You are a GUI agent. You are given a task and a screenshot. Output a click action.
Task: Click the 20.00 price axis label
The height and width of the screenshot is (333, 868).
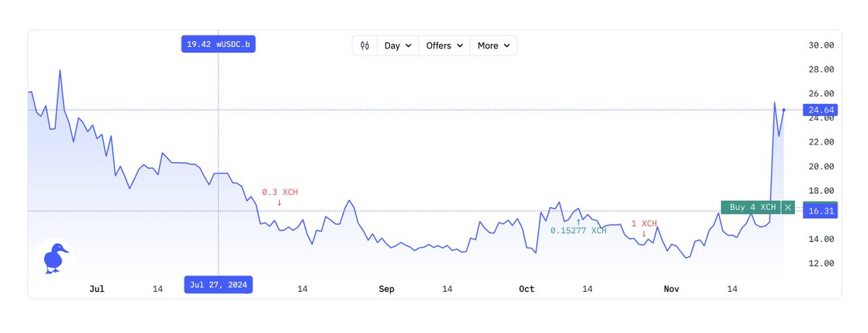tap(821, 166)
